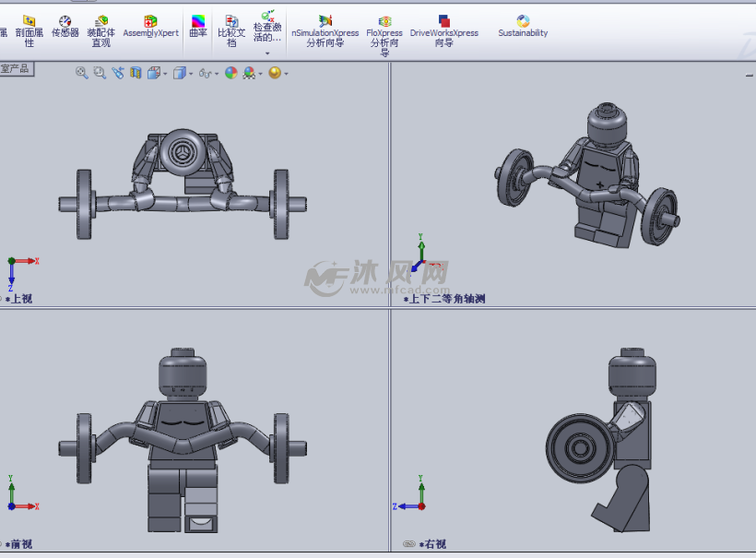Launch 装配体直观 assembly visualization
The image size is (756, 558).
pyautogui.click(x=100, y=30)
